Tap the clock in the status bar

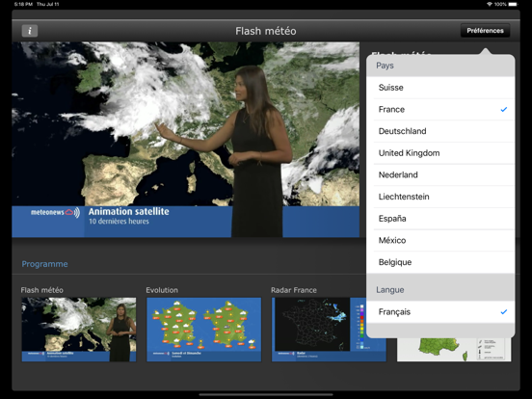click(23, 4)
